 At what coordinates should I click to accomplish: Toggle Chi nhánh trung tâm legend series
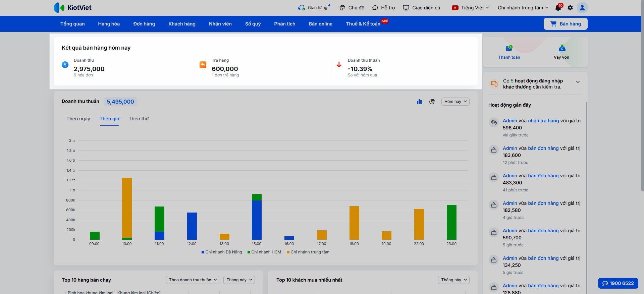tap(308, 252)
